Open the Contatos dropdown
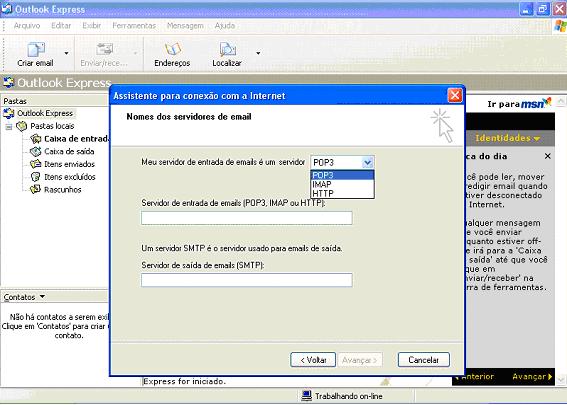567x405 pixels. [x=42, y=297]
